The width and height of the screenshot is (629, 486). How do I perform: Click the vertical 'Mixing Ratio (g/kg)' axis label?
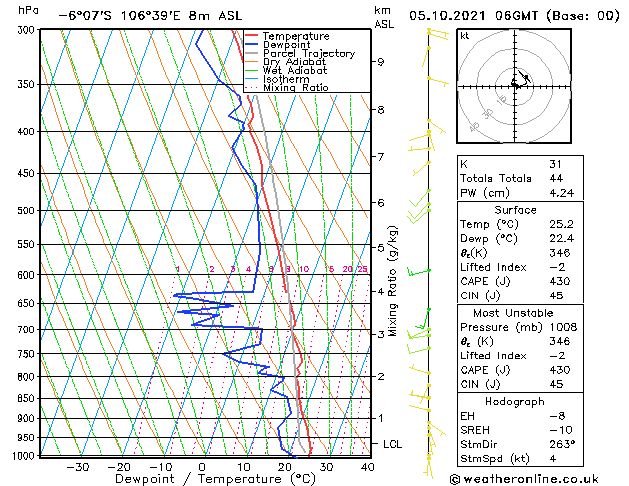393,281
